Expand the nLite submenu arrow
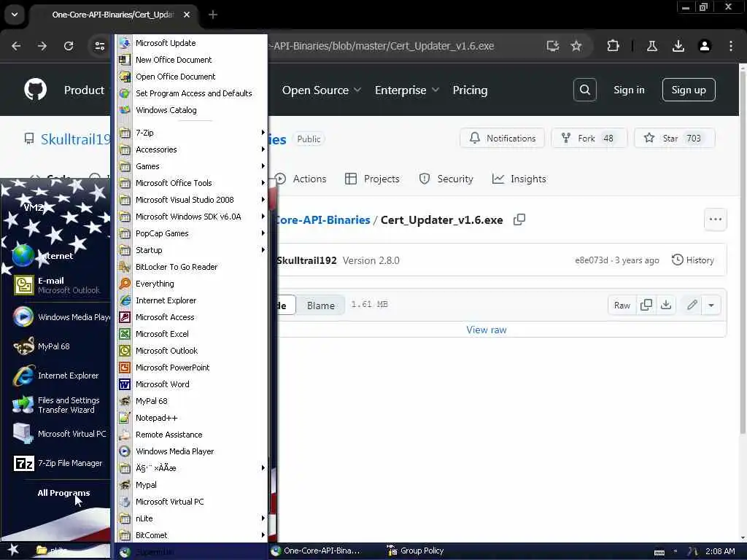747x560 pixels. click(263, 518)
